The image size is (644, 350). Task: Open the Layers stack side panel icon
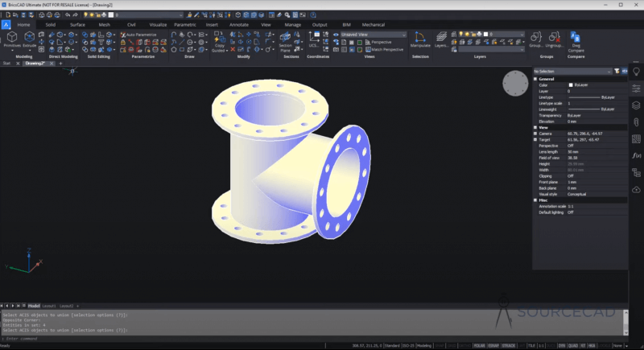click(636, 105)
